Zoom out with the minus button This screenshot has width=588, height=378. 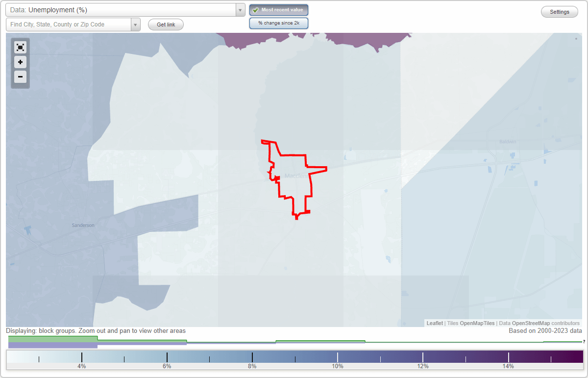[x=20, y=76]
